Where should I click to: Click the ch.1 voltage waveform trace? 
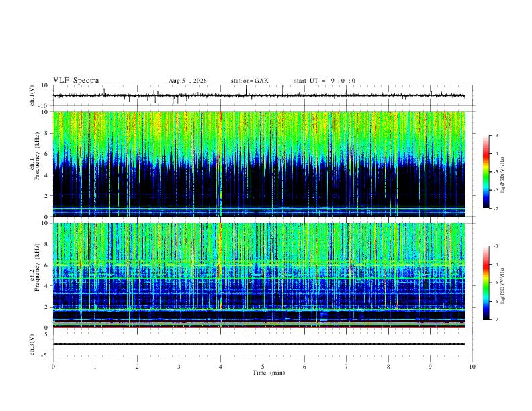259,95
